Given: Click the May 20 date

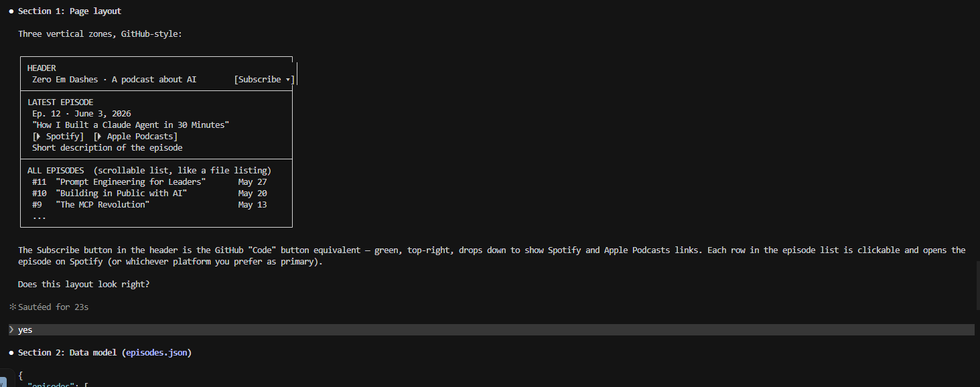Looking at the screenshot, I should tap(253, 193).
